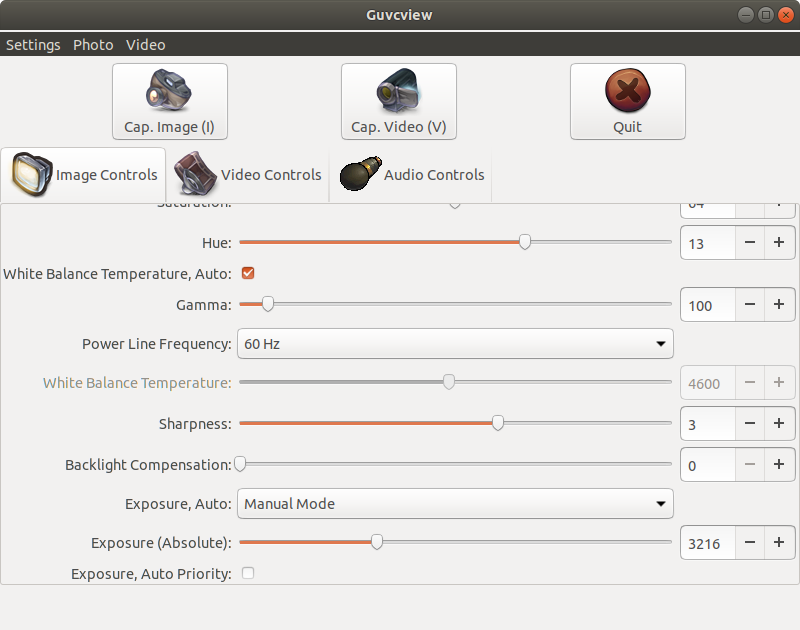Switch to the Video Controls tab
Viewport: 800px width, 630px height.
[247, 175]
